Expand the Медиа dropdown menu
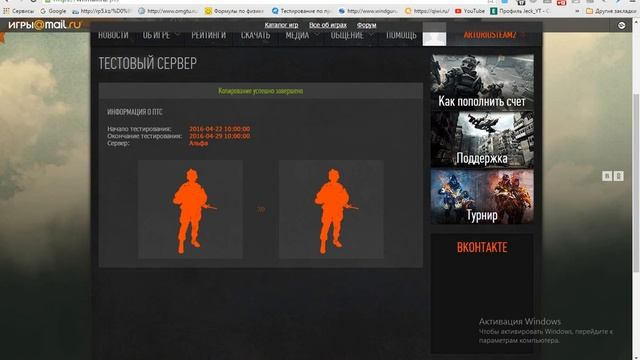 coord(301,36)
